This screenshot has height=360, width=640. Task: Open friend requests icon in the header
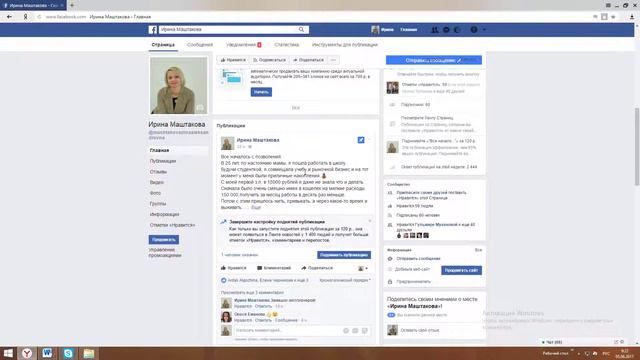tap(435, 29)
